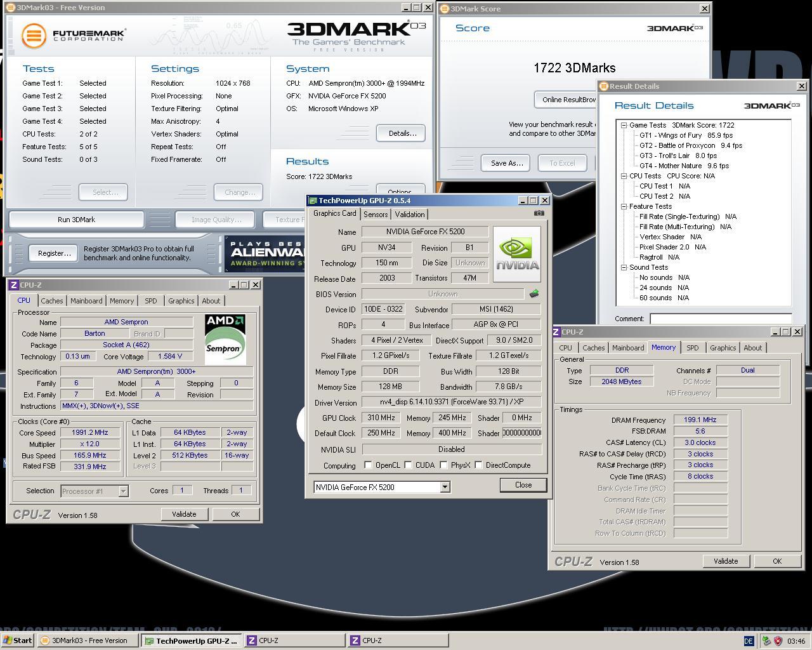Image resolution: width=812 pixels, height=650 pixels.
Task: Click OK in the right CPU-Z Memory window
Action: [x=777, y=561]
